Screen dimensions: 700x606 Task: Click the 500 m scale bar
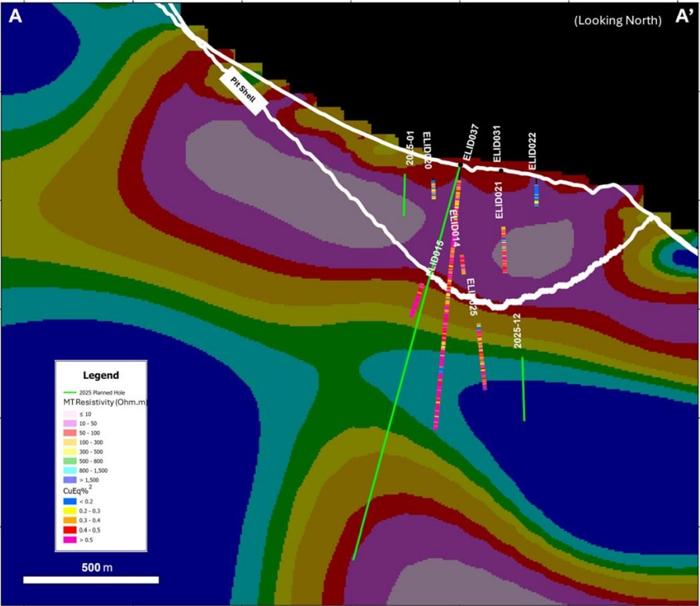click(91, 579)
